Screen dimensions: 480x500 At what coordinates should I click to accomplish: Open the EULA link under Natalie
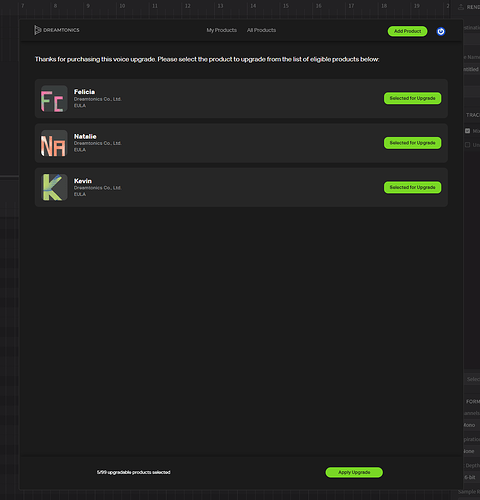tap(80, 150)
